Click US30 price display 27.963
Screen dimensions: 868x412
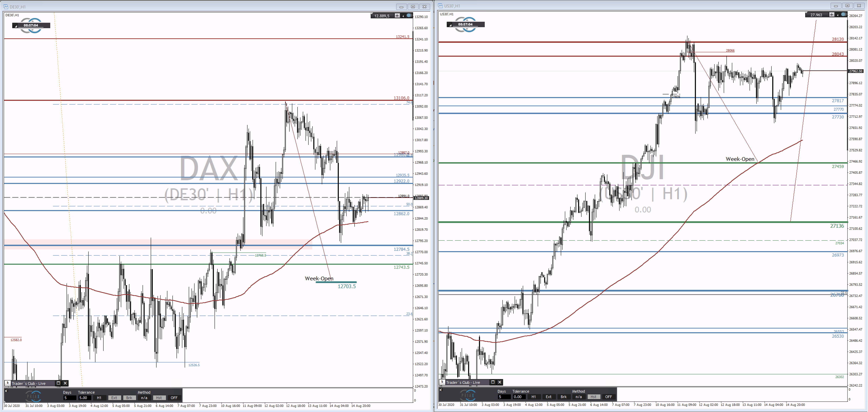click(x=816, y=15)
